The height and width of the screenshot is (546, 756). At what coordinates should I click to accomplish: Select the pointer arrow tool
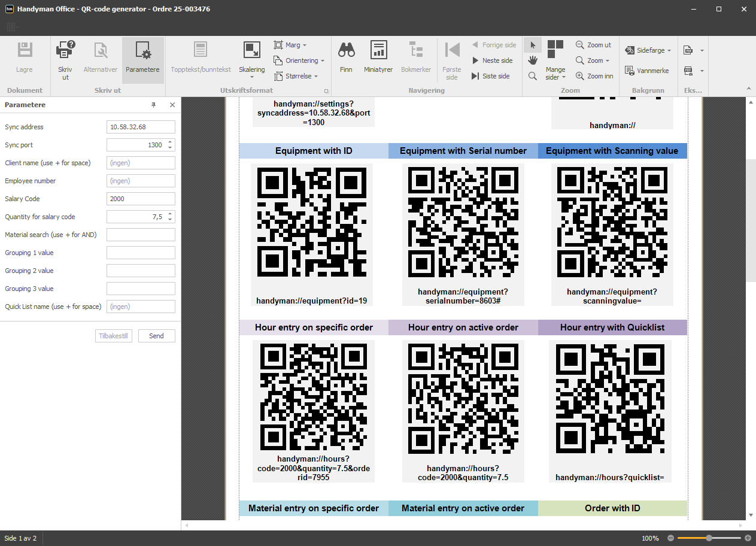[533, 45]
